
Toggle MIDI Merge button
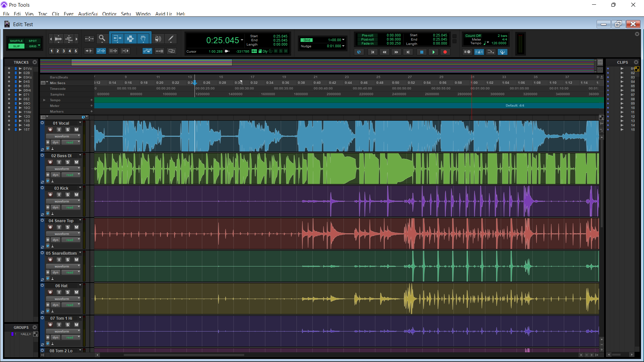click(491, 52)
